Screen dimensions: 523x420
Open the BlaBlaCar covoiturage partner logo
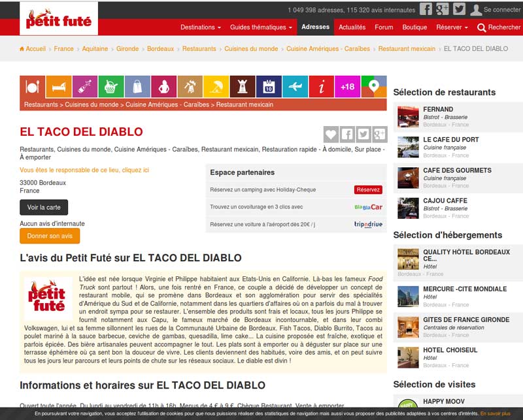(368, 207)
